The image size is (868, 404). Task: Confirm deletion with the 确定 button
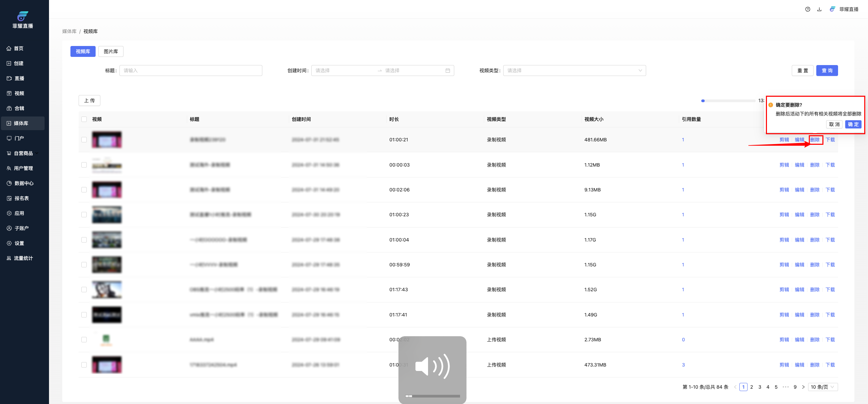click(853, 124)
